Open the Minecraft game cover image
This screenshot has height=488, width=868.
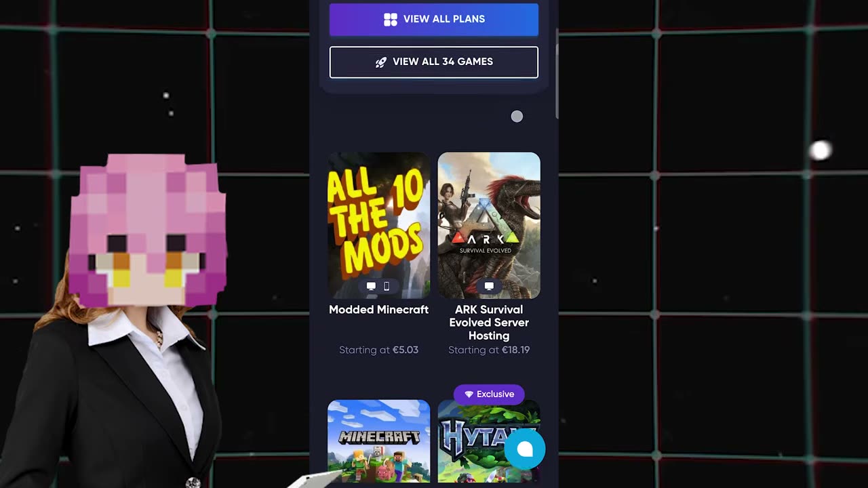pos(379,441)
